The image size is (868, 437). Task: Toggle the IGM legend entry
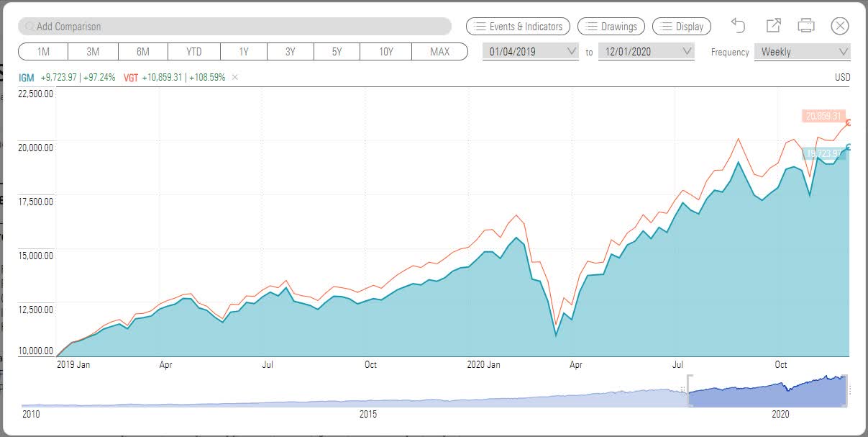[24, 76]
